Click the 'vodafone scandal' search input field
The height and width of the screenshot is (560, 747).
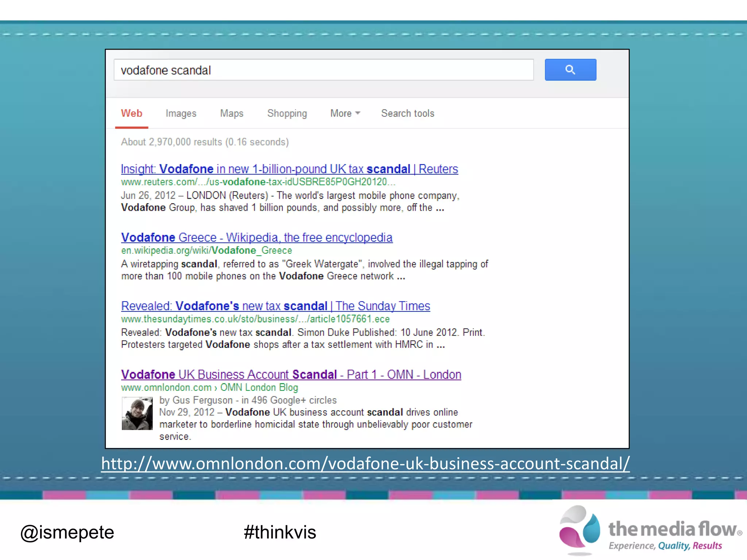point(324,70)
